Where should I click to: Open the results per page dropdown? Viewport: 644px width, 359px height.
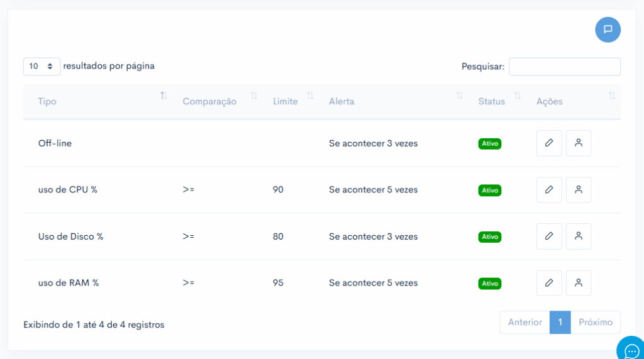pos(42,67)
